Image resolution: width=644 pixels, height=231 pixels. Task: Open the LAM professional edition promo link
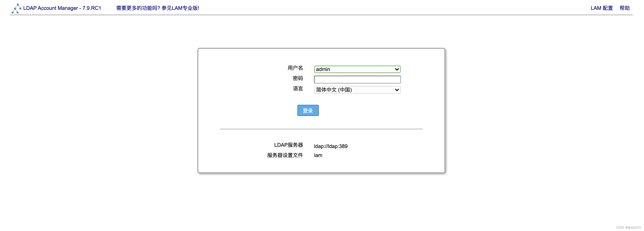pos(158,8)
